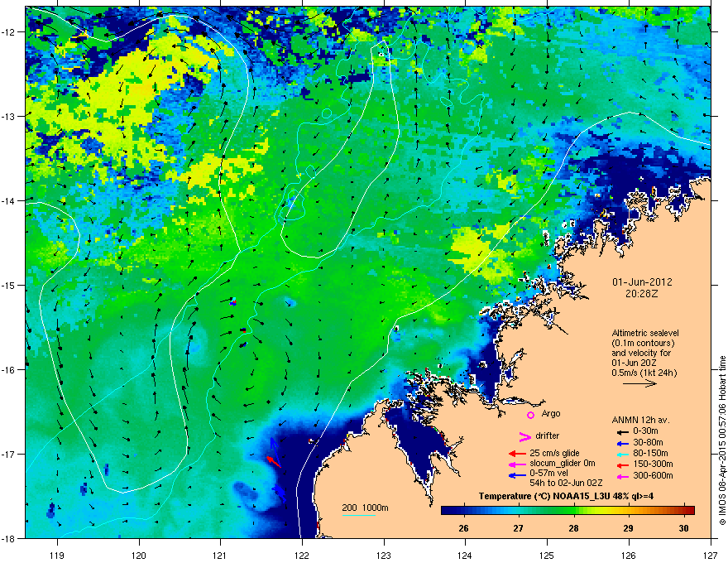Click the drifter legend label
Viewport: 728px width, 563px height.
click(x=548, y=435)
